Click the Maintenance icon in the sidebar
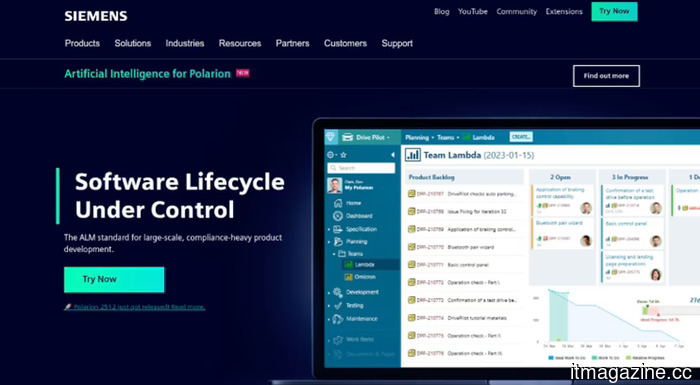This screenshot has width=700, height=385. pyautogui.click(x=338, y=319)
